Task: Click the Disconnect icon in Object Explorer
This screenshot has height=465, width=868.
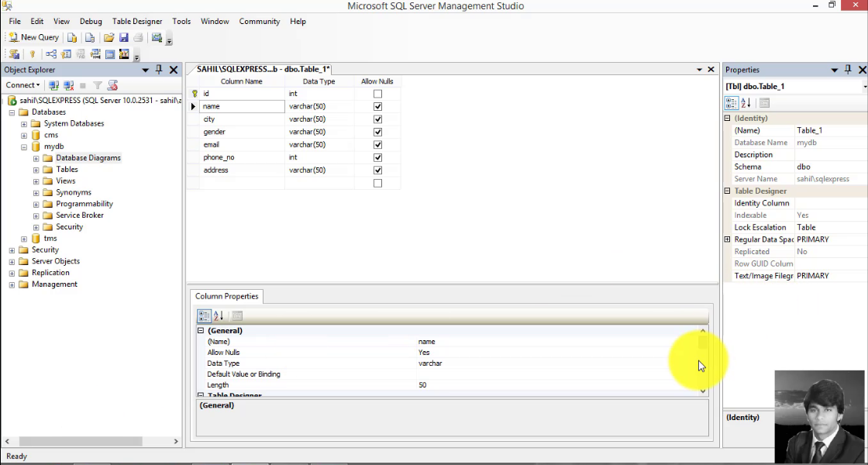Action: click(x=69, y=84)
